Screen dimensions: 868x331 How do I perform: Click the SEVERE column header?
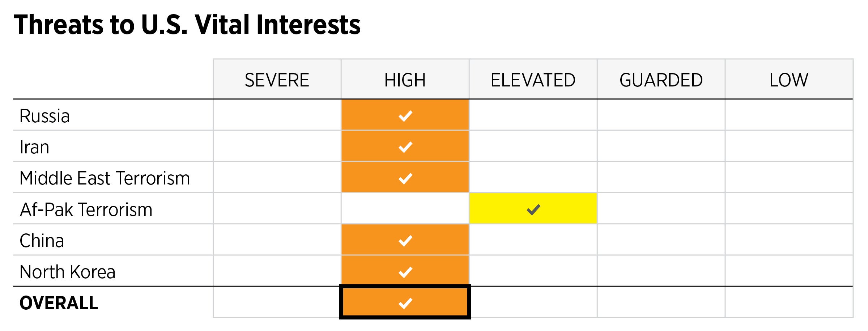click(277, 80)
